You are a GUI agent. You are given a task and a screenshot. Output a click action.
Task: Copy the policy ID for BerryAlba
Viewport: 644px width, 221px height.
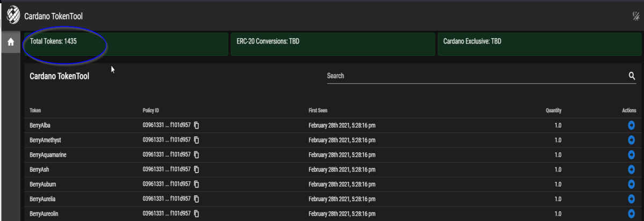tap(196, 126)
